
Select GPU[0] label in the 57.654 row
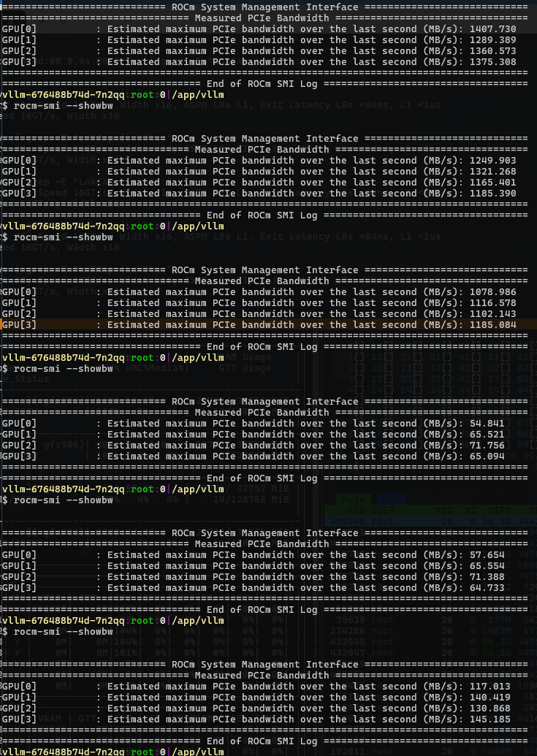(19, 555)
